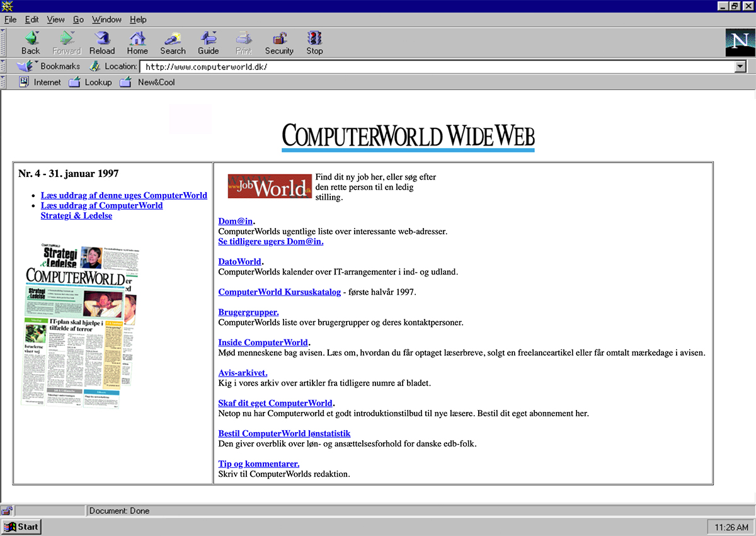Open 'Læs uddrag af denne uges ComputerWorld' link
756x536 pixels.
[x=124, y=195]
